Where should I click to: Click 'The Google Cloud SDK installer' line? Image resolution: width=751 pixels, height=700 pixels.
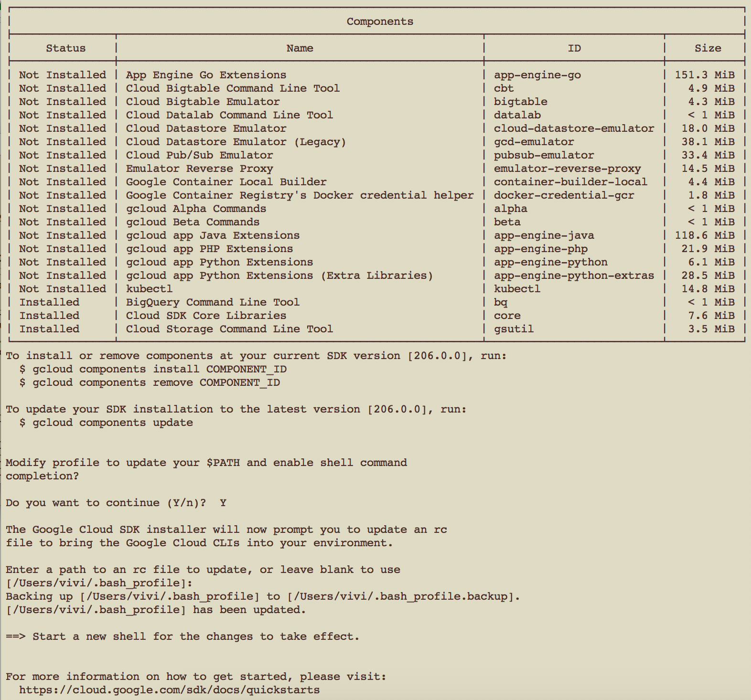226,530
